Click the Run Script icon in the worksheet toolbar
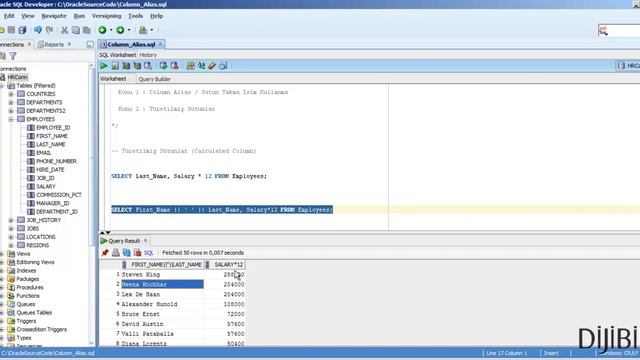This screenshot has height=360, width=640. pyautogui.click(x=115, y=66)
